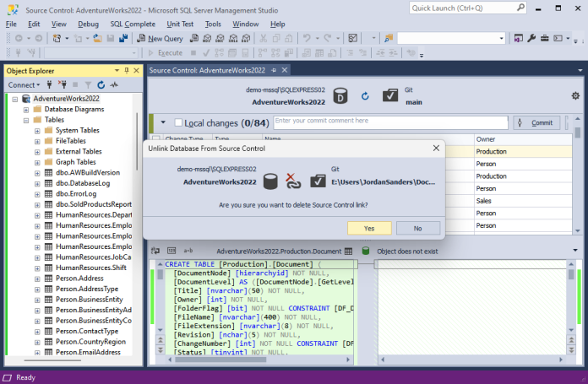Image resolution: width=588 pixels, height=384 pixels.
Task: Click Activity Monitor icon in Object Explorer
Action: pyautogui.click(x=113, y=85)
